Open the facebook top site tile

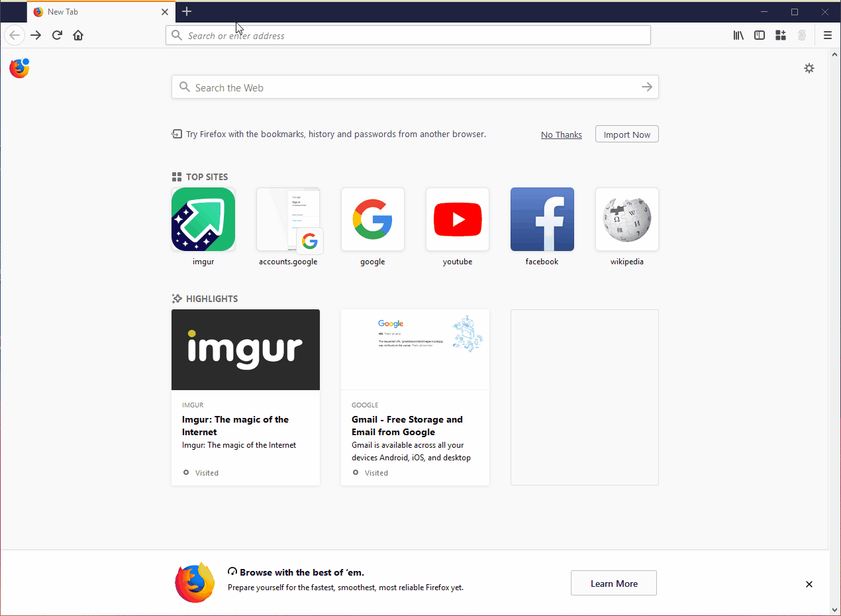tap(542, 219)
